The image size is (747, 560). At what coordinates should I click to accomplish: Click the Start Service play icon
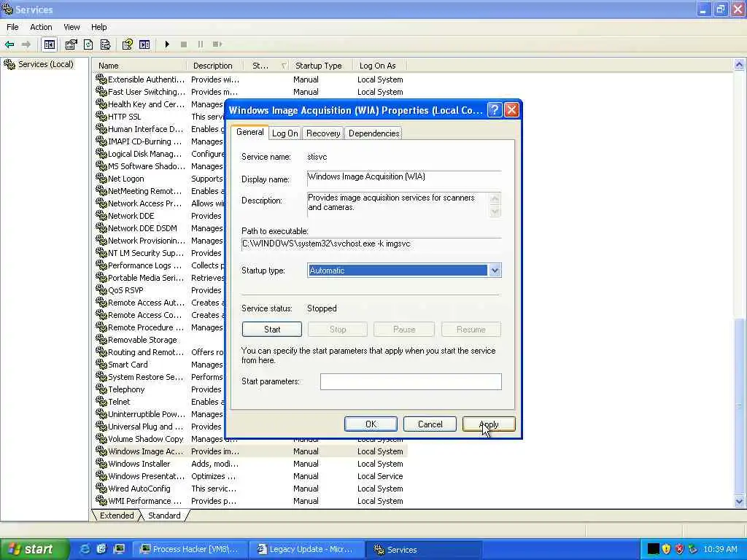(167, 44)
